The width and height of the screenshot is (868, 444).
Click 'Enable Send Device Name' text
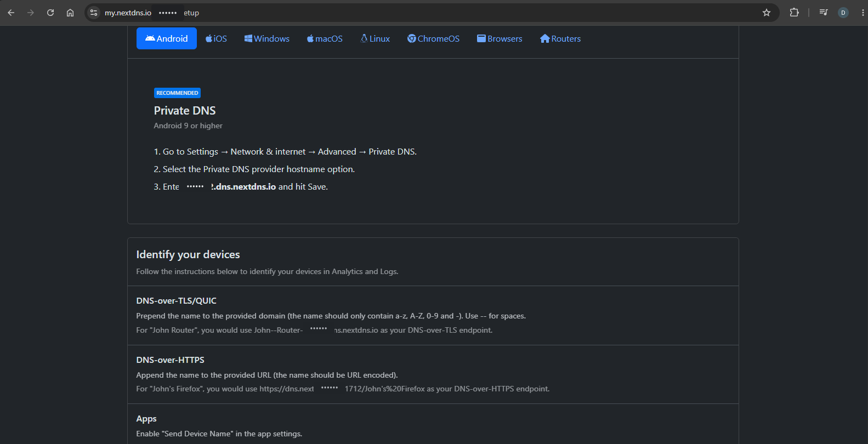click(x=219, y=434)
